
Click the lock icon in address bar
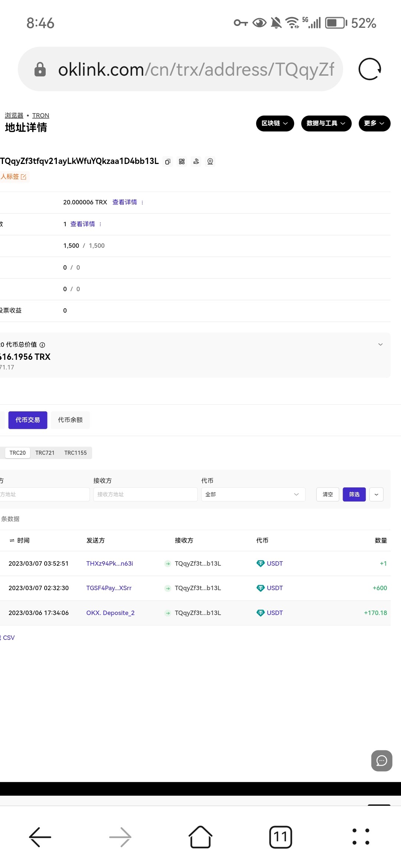click(x=40, y=69)
